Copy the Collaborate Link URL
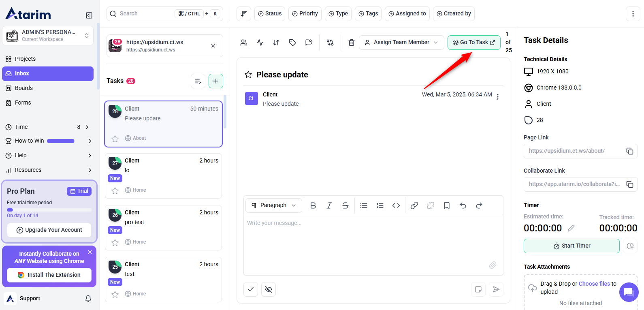Image resolution: width=644 pixels, height=310 pixels. click(629, 184)
